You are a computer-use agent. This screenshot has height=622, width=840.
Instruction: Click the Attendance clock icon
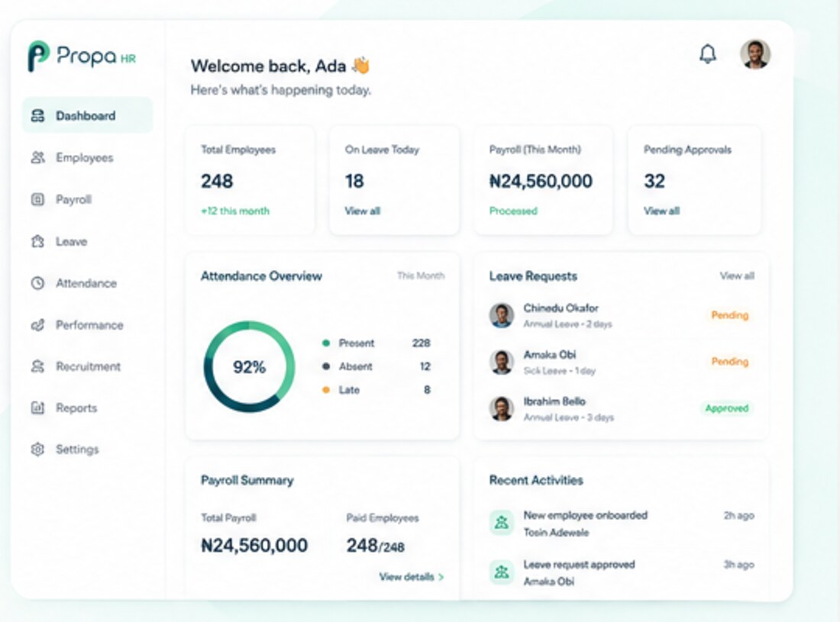[37, 283]
